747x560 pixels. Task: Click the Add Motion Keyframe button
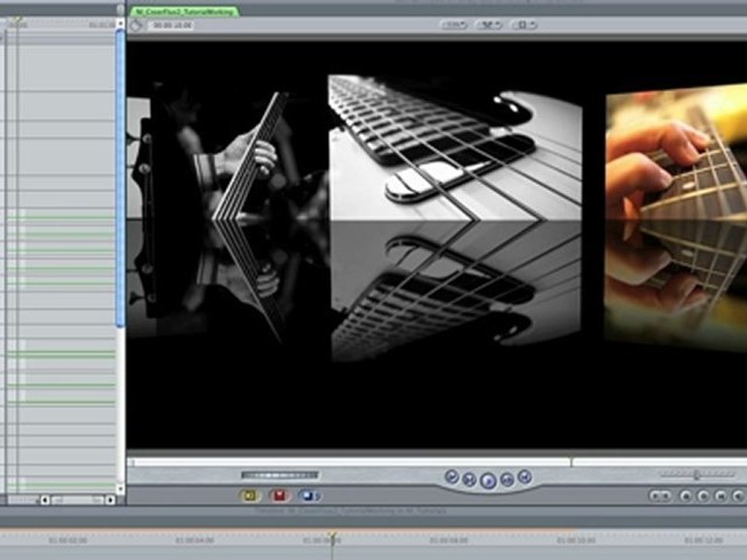point(703,496)
